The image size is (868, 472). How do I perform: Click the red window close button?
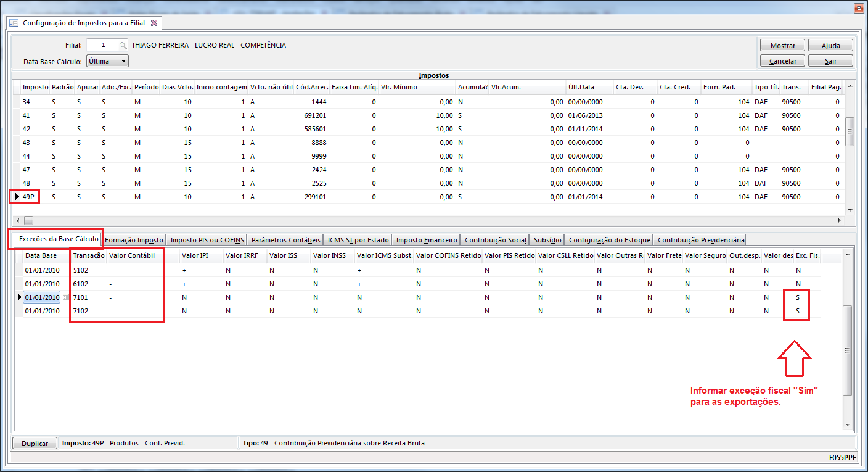click(x=858, y=8)
